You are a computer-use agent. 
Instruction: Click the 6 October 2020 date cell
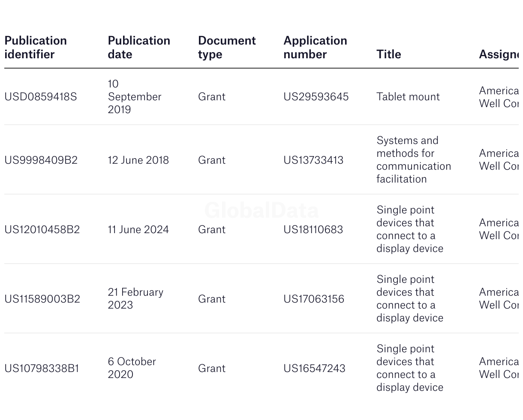tap(132, 368)
